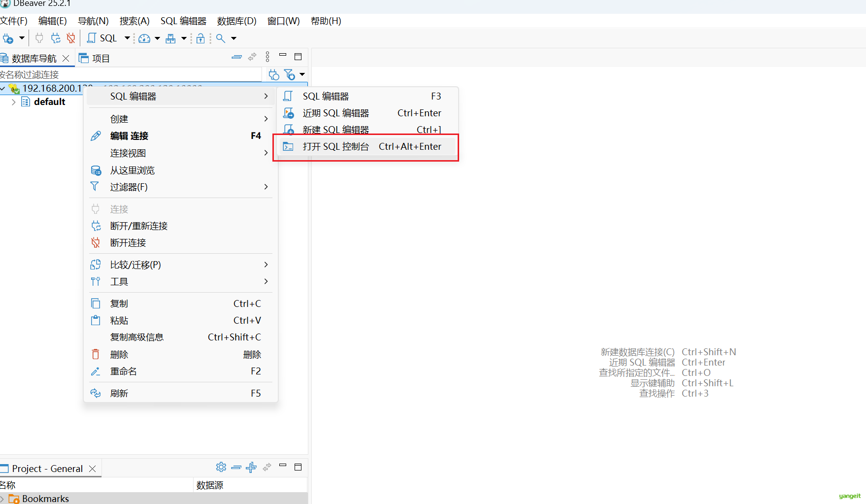Open the dashboard gauge icon in toolbar
Viewport: 866px width, 504px height.
(x=144, y=38)
